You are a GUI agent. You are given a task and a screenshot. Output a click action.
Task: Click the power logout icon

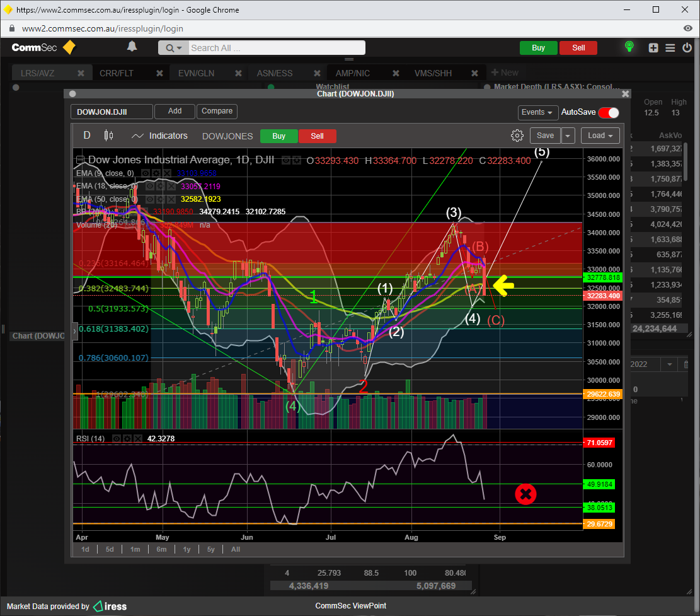click(687, 47)
